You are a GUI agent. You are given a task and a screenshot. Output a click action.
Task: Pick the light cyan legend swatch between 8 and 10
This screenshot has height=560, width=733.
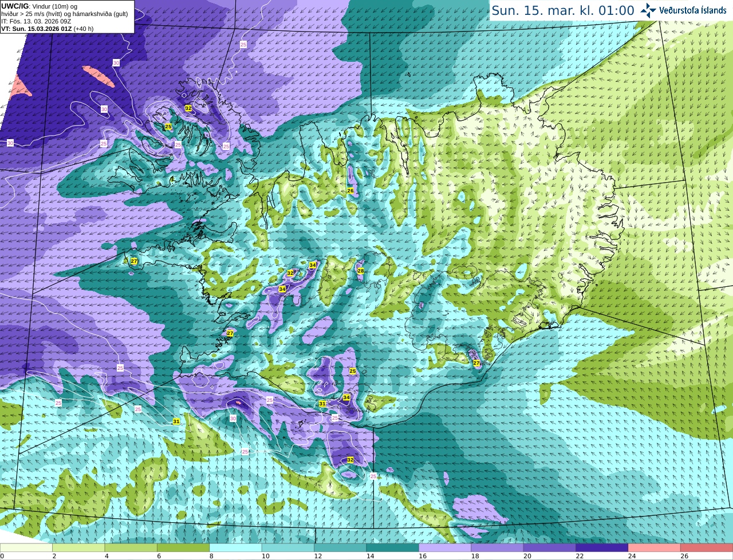[x=235, y=548]
